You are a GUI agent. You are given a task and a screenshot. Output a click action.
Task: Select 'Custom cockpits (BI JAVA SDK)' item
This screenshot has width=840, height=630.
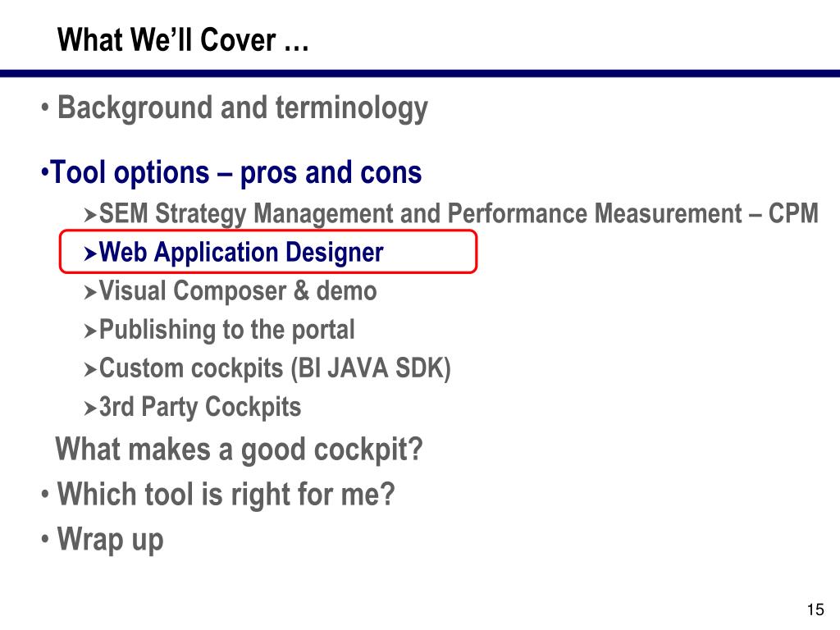pyautogui.click(x=275, y=369)
